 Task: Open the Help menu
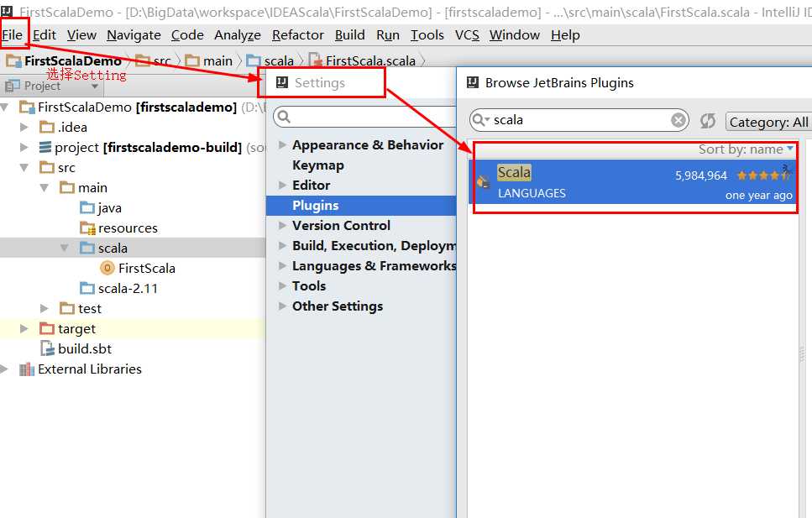click(x=565, y=35)
